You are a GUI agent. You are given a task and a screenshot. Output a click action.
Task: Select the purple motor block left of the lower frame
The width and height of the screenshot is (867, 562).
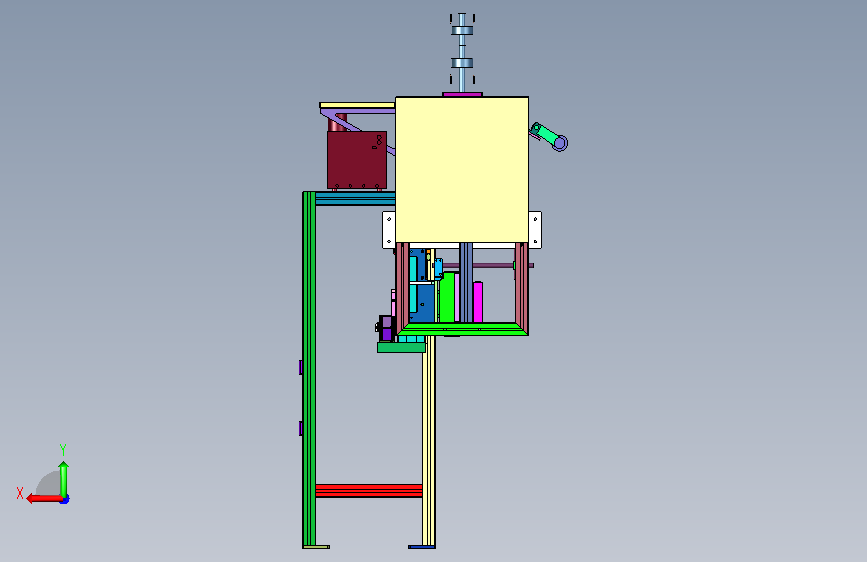386,328
